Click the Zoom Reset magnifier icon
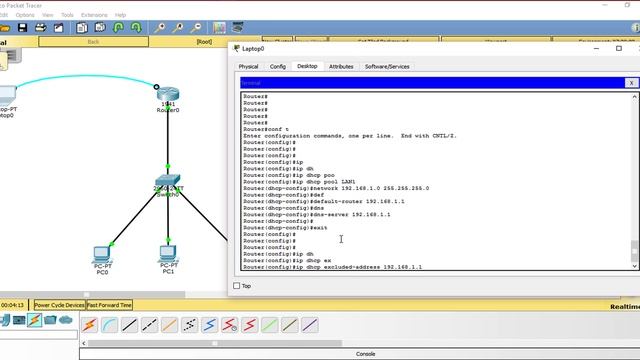640x360 pixels. pos(178,28)
